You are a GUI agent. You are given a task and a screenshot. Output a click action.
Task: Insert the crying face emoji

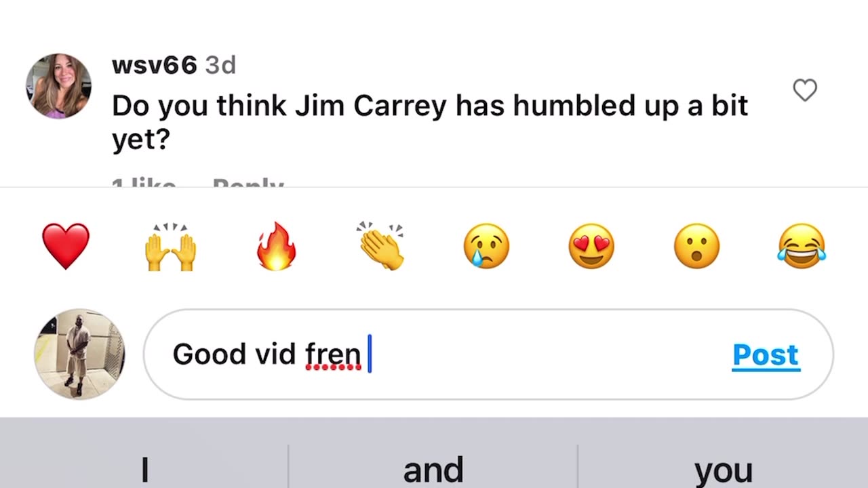click(x=486, y=246)
